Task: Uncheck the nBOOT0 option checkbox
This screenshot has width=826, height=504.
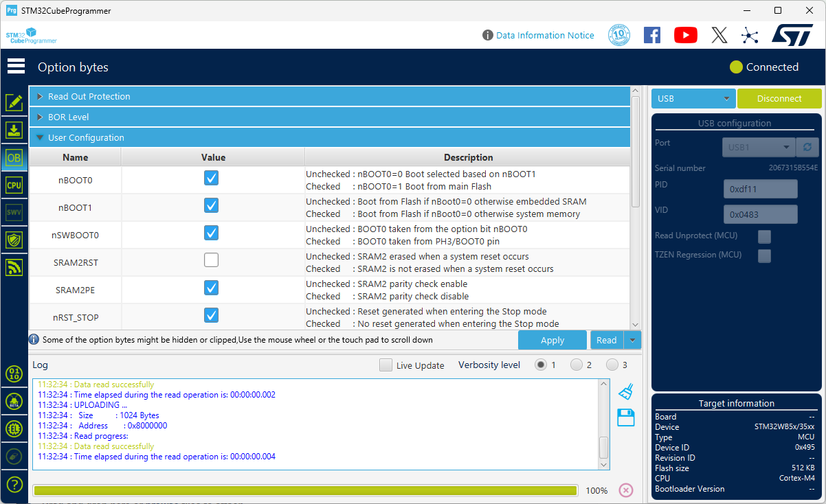Action: (x=211, y=177)
